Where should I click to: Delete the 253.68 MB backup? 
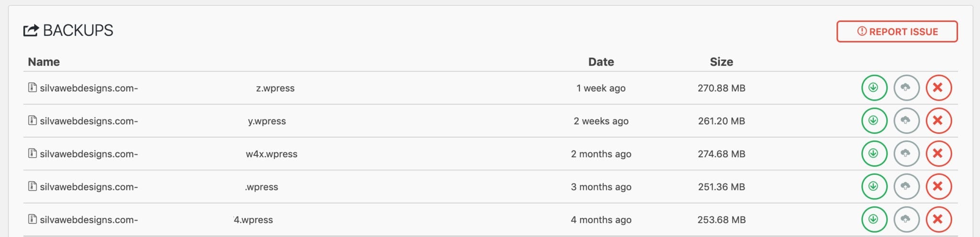pyautogui.click(x=938, y=220)
